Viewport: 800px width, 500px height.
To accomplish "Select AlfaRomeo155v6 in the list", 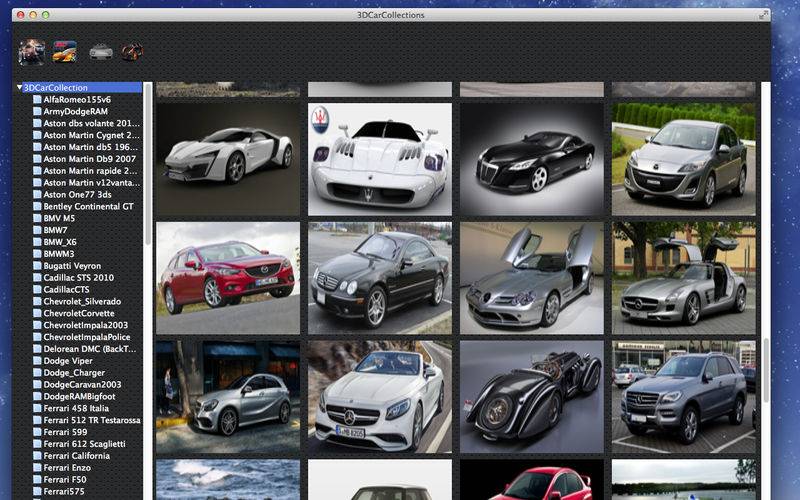I will click(x=77, y=99).
